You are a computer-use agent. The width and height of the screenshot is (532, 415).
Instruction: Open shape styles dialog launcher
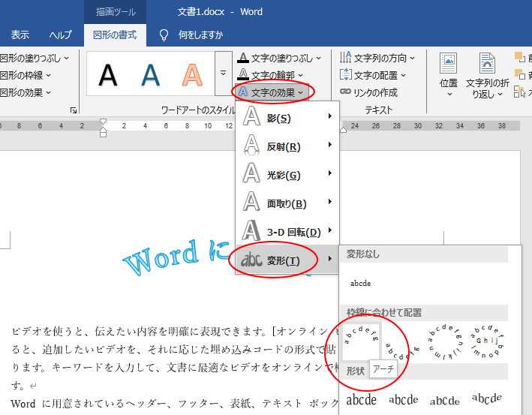(74, 110)
